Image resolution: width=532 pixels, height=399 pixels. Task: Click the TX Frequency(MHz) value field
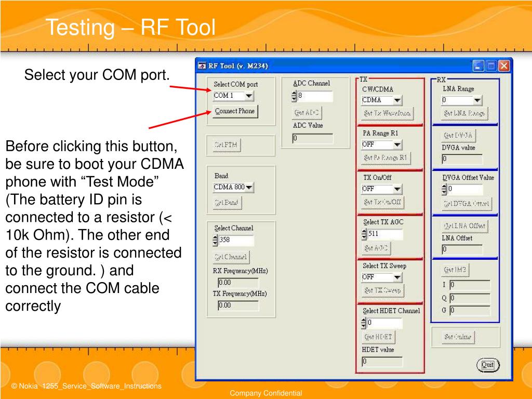point(238,305)
